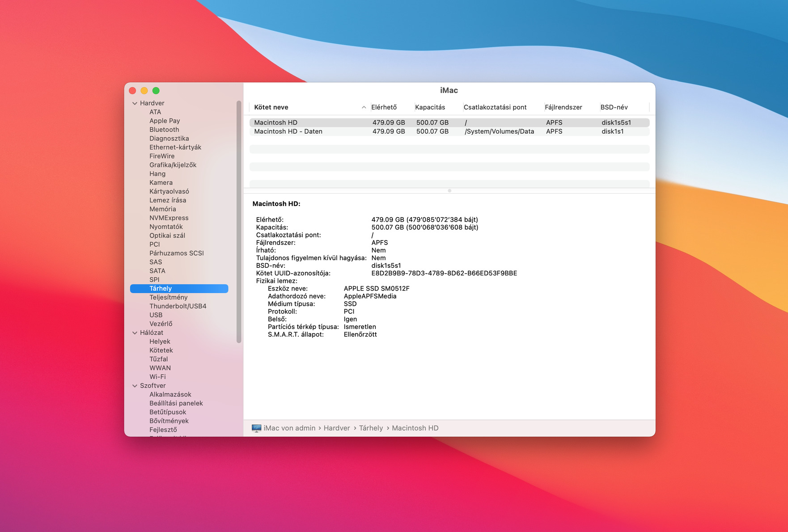Screen dimensions: 788x532
Task: Open the NVMExpress section
Action: [x=169, y=218]
